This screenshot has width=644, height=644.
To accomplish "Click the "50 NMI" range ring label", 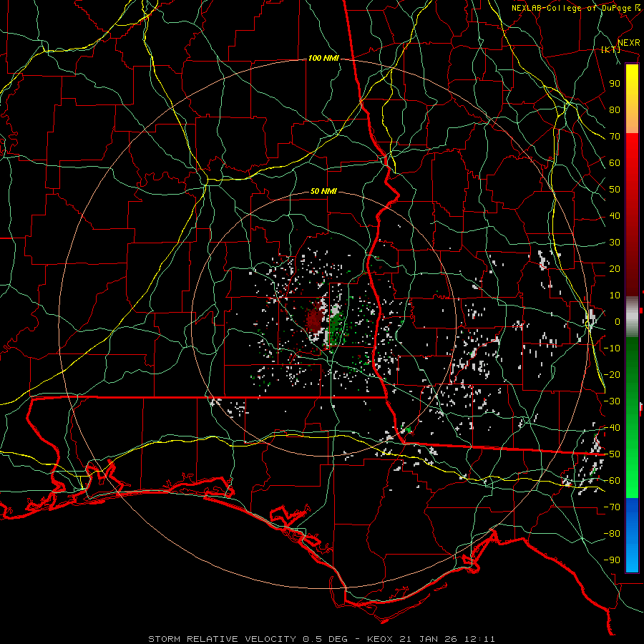I will (323, 191).
